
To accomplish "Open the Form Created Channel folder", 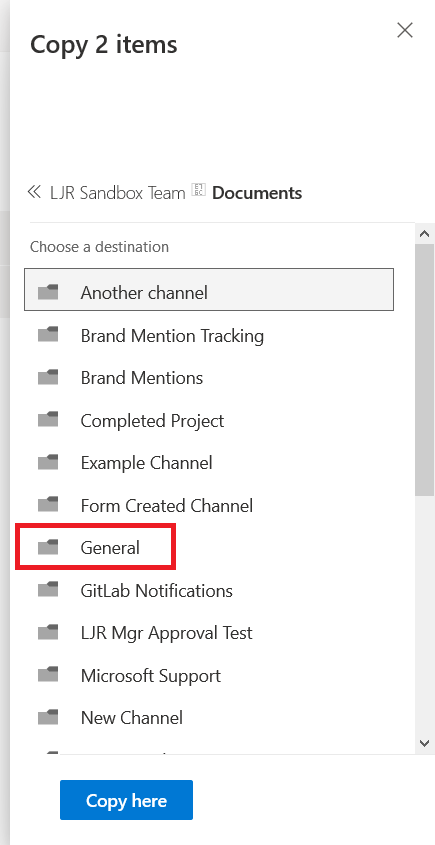I will pyautogui.click(x=209, y=505).
